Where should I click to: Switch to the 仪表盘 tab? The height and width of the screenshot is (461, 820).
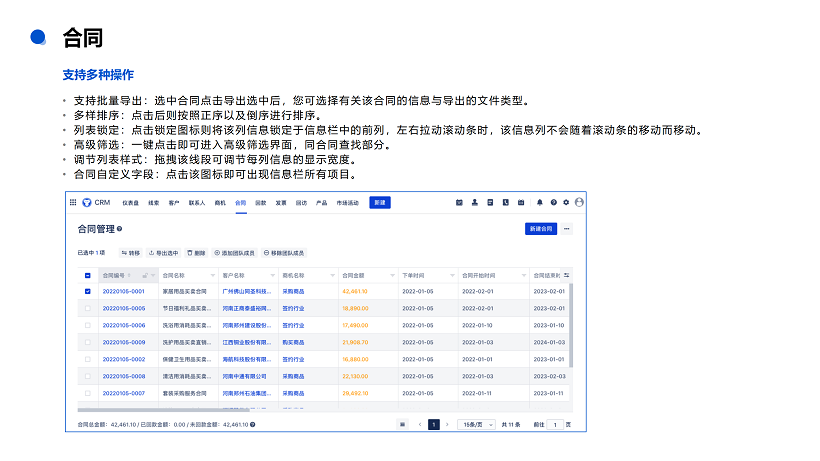(x=130, y=203)
